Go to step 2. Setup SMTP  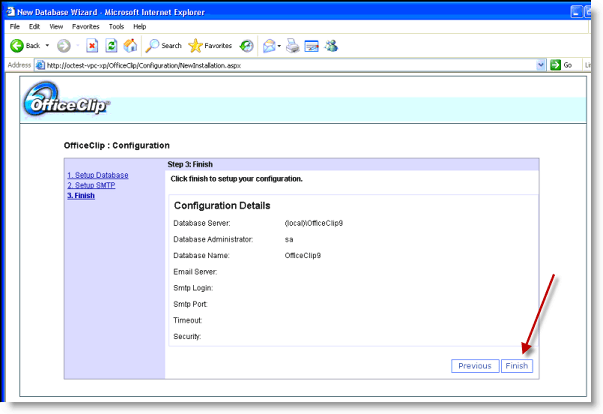tap(91, 185)
